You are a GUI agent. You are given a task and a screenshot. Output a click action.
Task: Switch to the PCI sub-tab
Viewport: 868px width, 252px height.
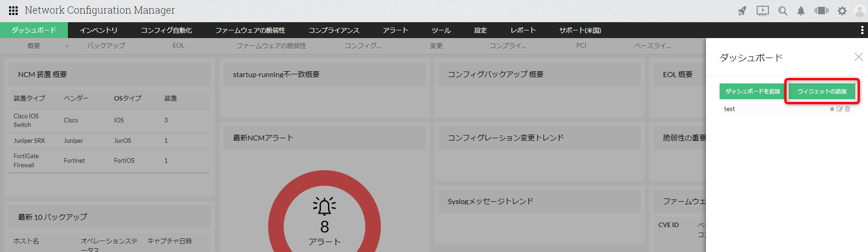pos(581,46)
